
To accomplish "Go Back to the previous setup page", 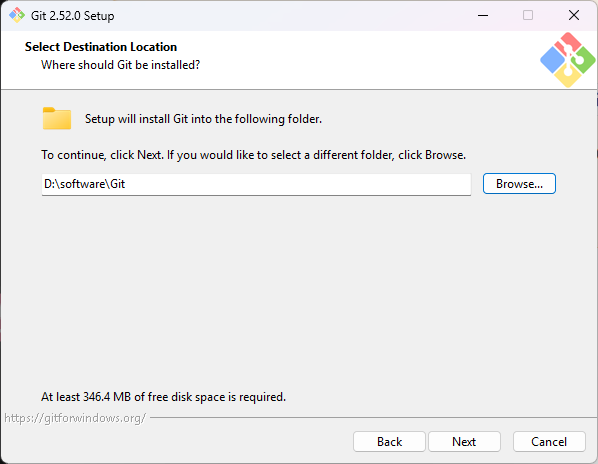I will coord(389,442).
